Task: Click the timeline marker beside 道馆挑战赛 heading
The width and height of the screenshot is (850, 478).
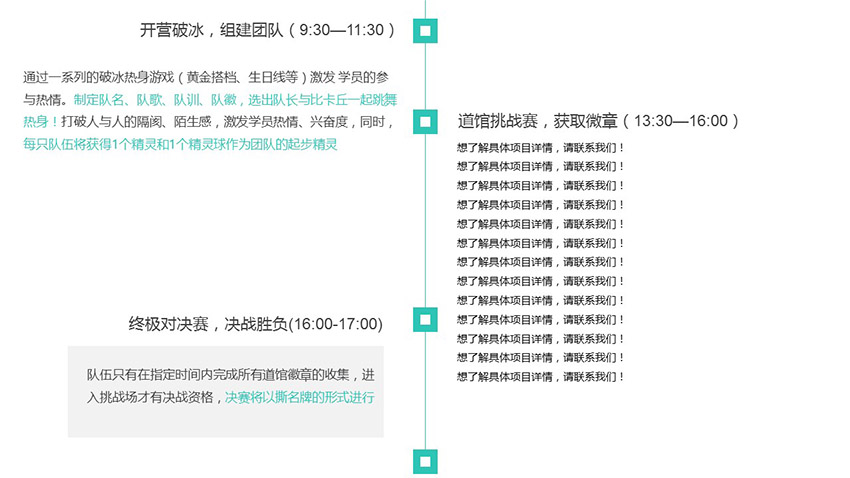Action: tap(425, 121)
